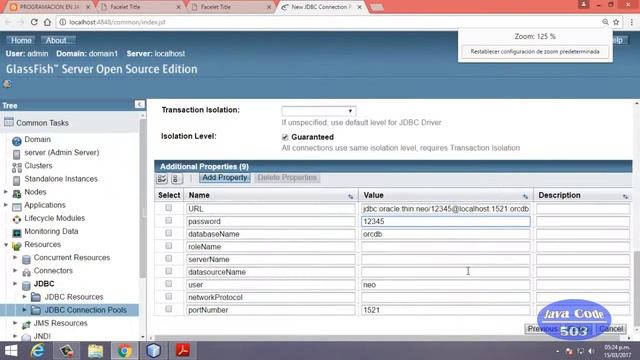
Task: Switch to PROGRAMACION EN JAVA browser tab
Action: pyautogui.click(x=49, y=7)
